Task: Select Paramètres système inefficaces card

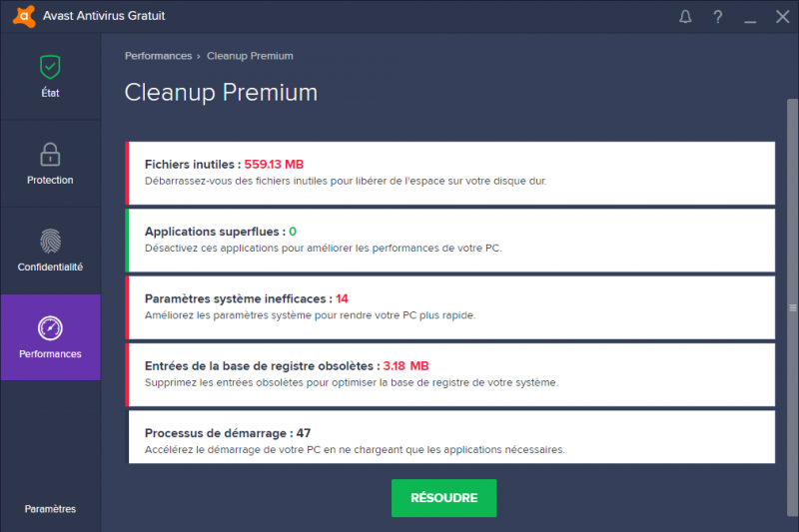Action: pyautogui.click(x=450, y=307)
